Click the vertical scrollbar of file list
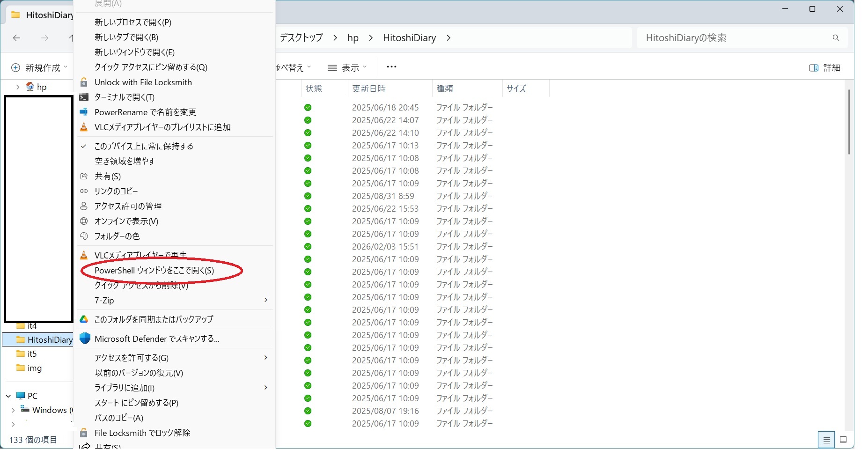The height and width of the screenshot is (464, 868). coord(849,122)
